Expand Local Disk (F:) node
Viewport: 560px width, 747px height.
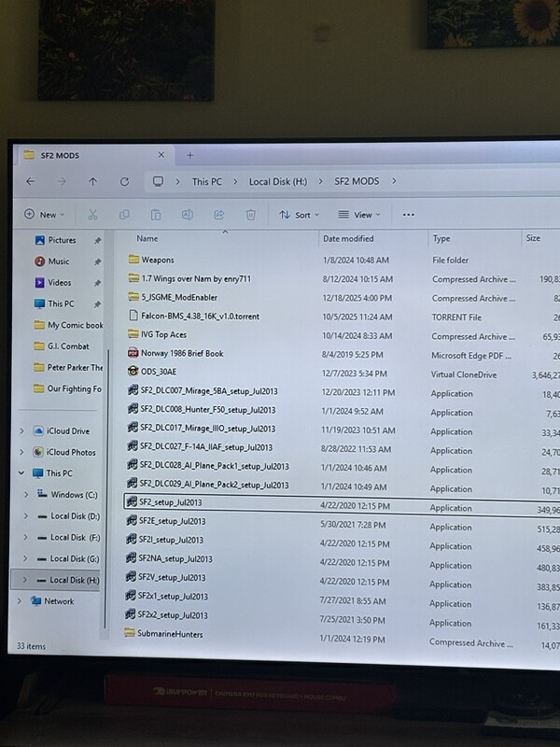coord(25,538)
